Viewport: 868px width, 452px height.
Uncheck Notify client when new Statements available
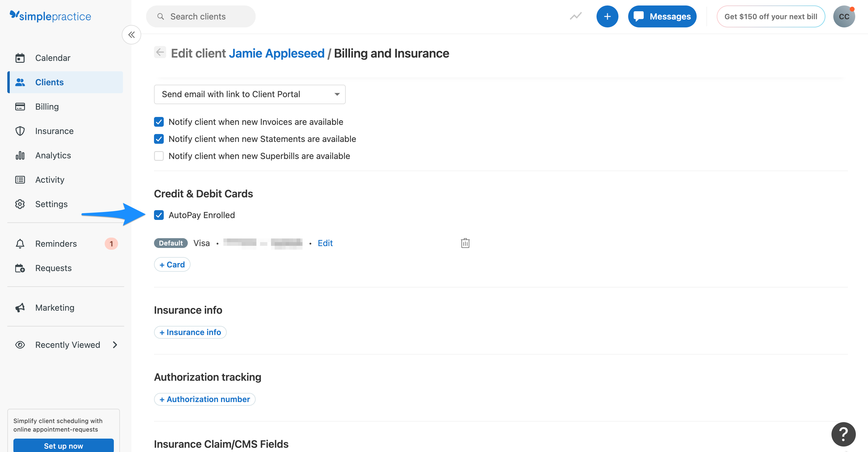tap(159, 139)
